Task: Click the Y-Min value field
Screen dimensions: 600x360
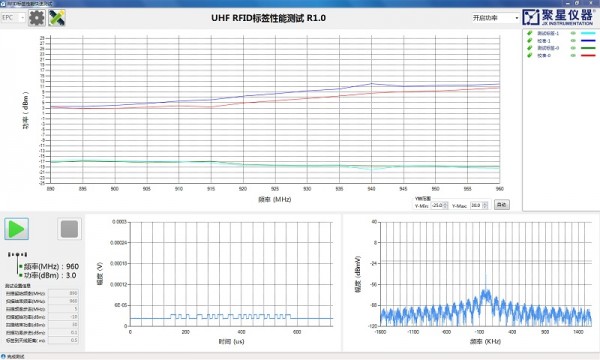Action: [x=437, y=205]
